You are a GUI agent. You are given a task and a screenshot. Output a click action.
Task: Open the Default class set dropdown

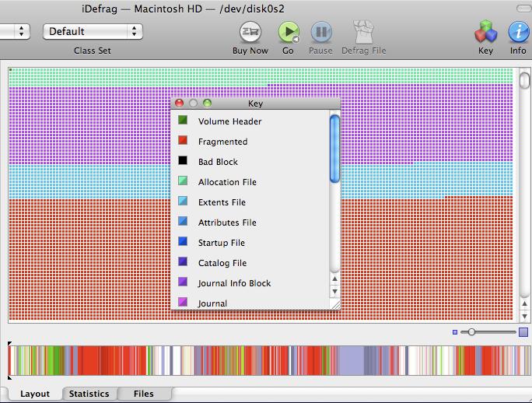pos(93,32)
